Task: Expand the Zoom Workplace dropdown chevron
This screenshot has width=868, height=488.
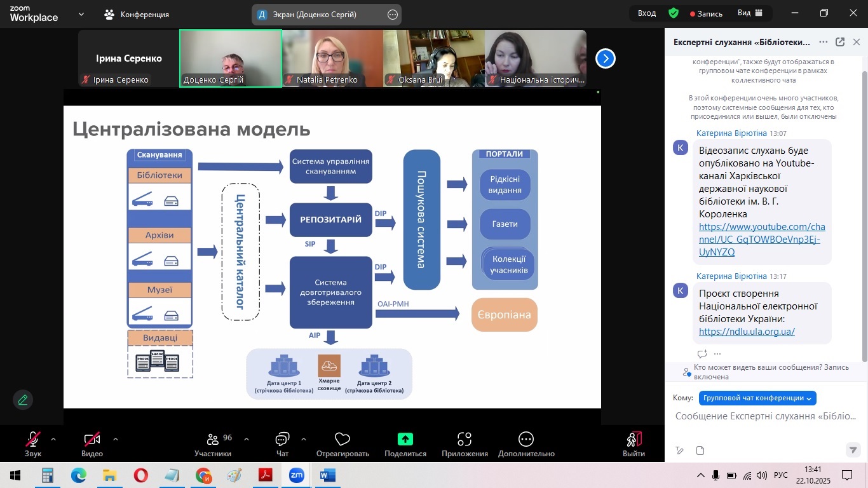Action: [81, 14]
